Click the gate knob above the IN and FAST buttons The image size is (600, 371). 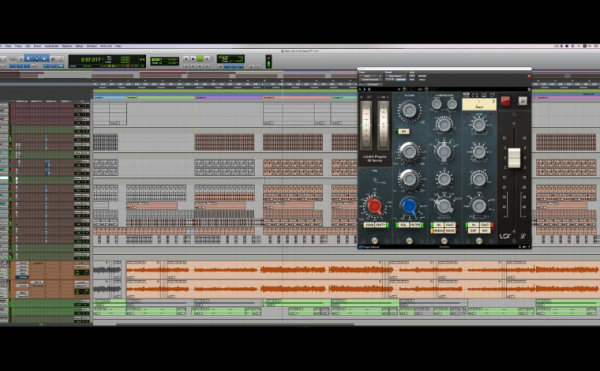[479, 205]
